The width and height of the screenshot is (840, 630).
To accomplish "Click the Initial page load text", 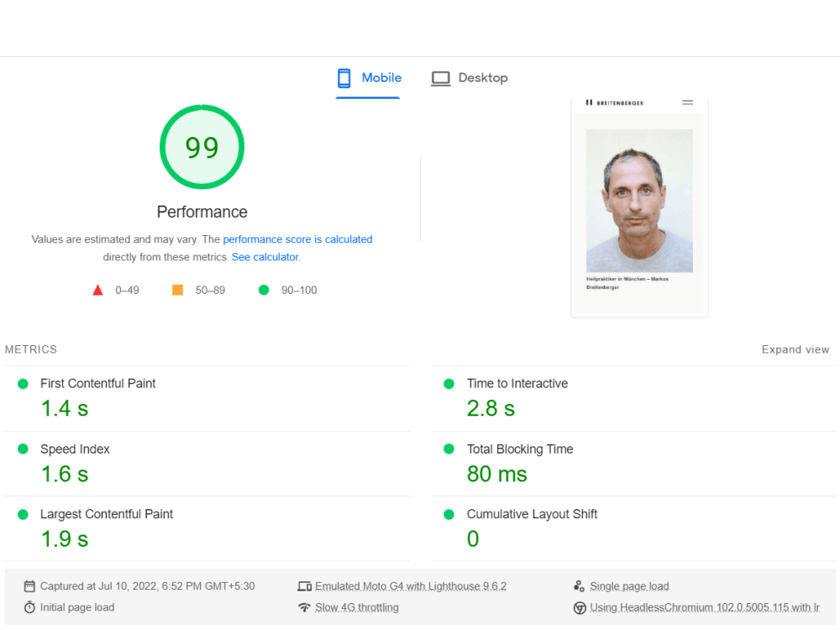I will click(x=77, y=607).
